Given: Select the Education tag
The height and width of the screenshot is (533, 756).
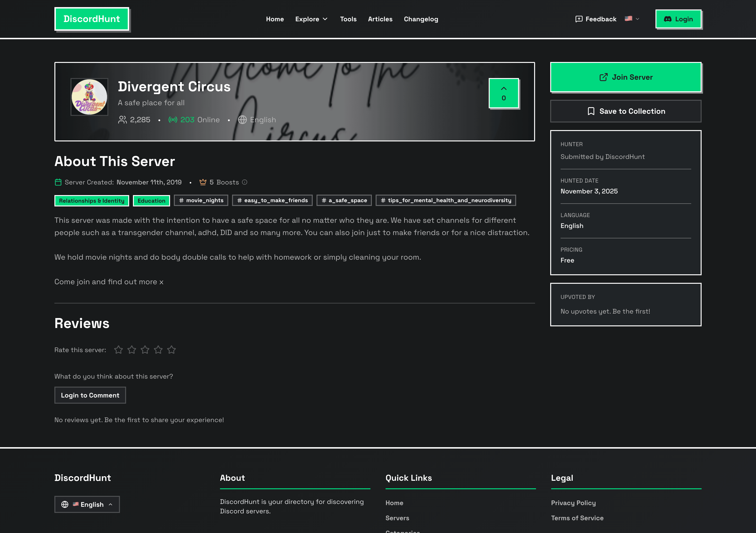Looking at the screenshot, I should point(151,201).
